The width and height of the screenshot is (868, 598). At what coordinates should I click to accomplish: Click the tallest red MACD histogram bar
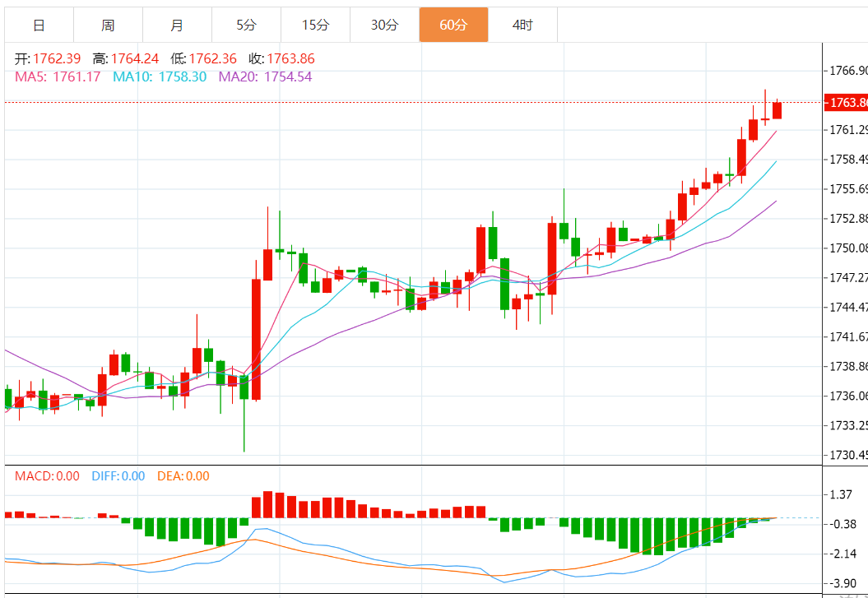coord(268,504)
